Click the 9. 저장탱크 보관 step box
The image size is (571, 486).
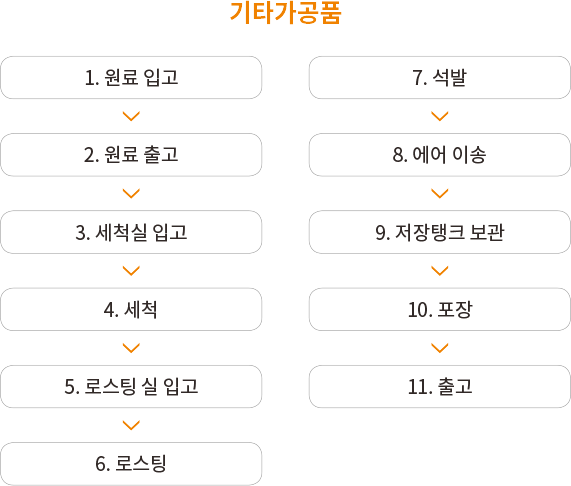[x=440, y=232]
